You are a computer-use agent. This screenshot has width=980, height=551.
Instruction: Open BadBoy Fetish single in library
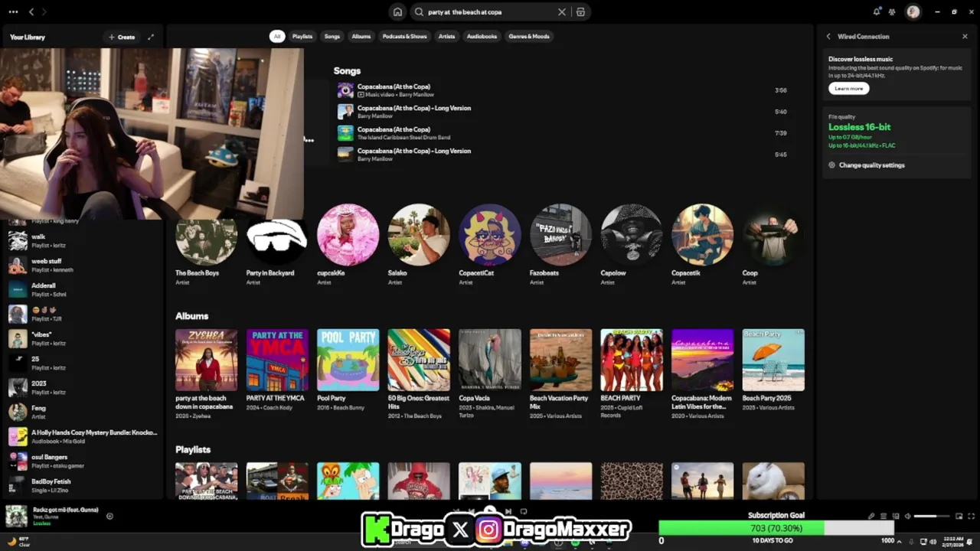(83, 485)
